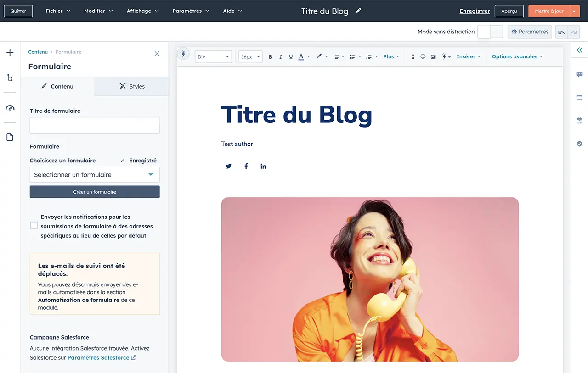
Task: Click the Créer un formulaire button
Action: [x=95, y=192]
